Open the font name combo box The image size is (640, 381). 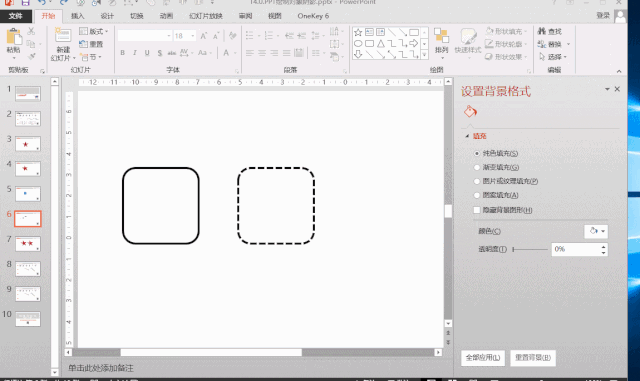[144, 36]
